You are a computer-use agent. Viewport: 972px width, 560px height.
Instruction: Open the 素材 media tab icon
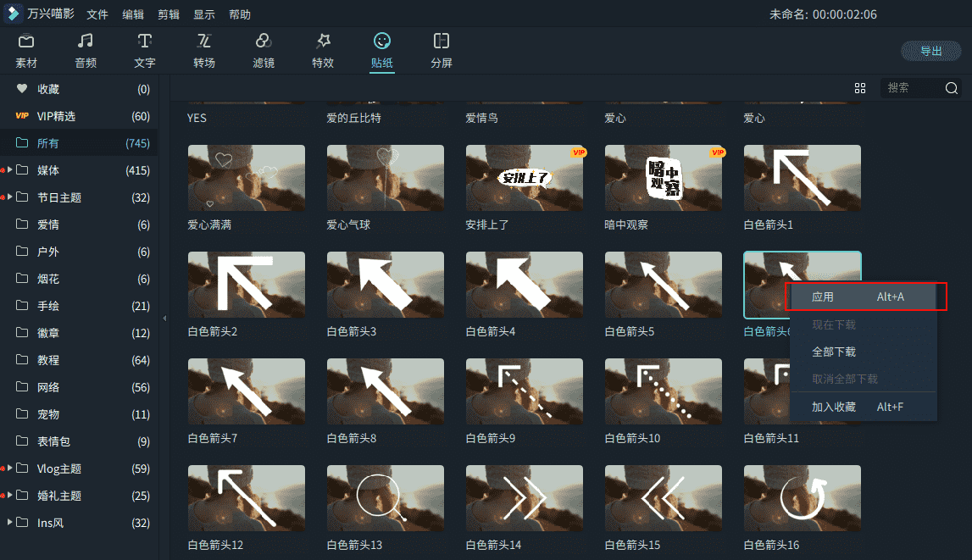pos(26,42)
